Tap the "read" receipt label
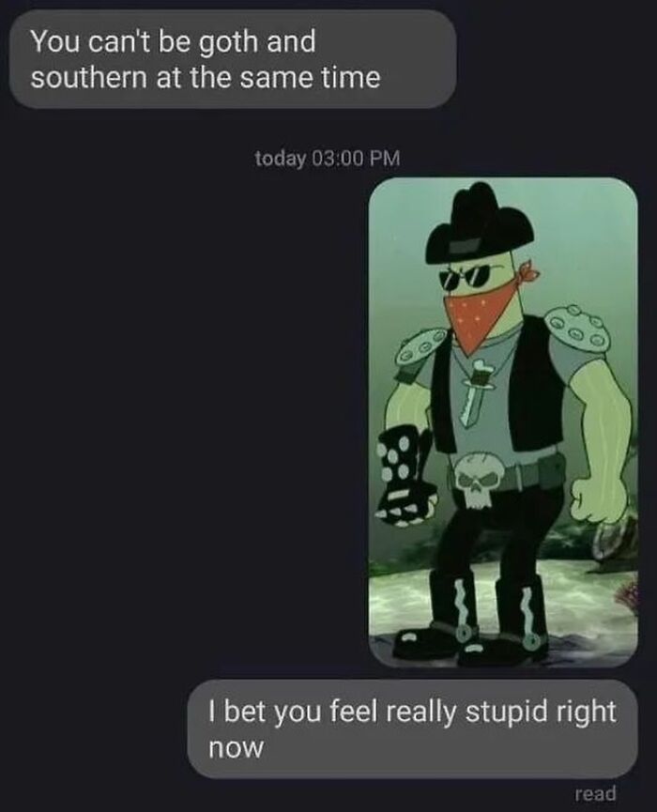The width and height of the screenshot is (657, 812). point(596,793)
